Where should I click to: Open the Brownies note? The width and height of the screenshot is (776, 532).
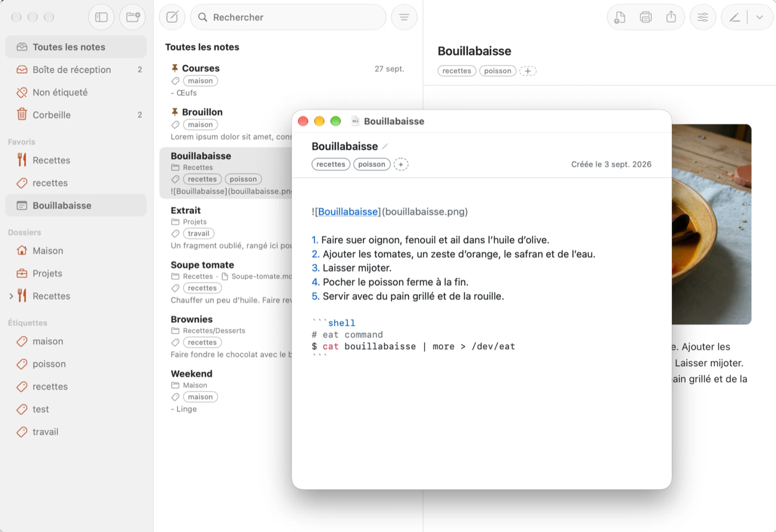point(226,336)
